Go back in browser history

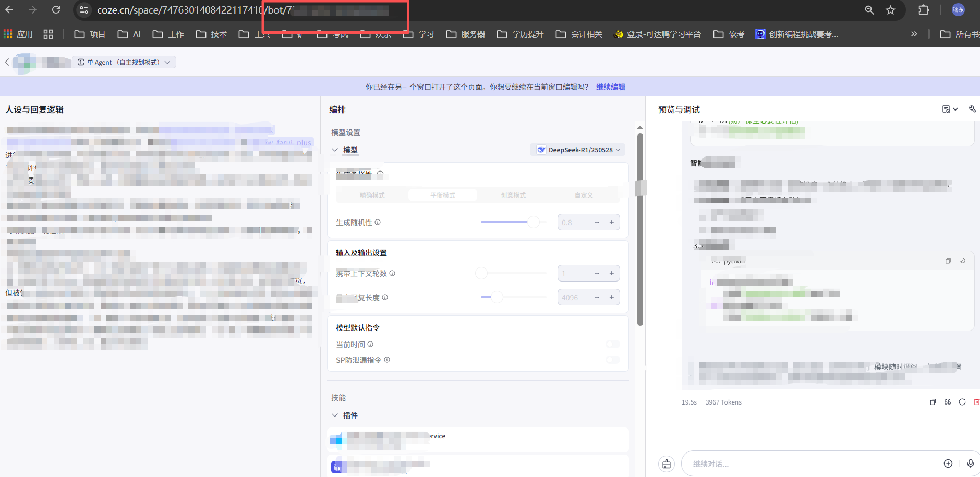(x=9, y=9)
